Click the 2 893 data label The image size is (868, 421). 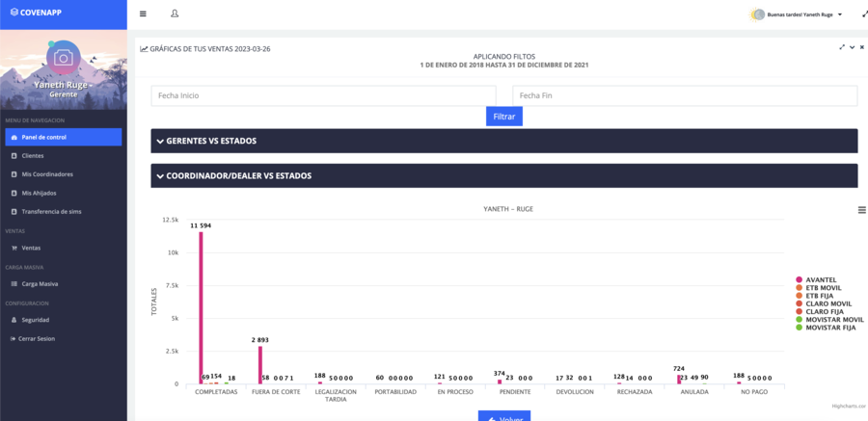(x=260, y=340)
